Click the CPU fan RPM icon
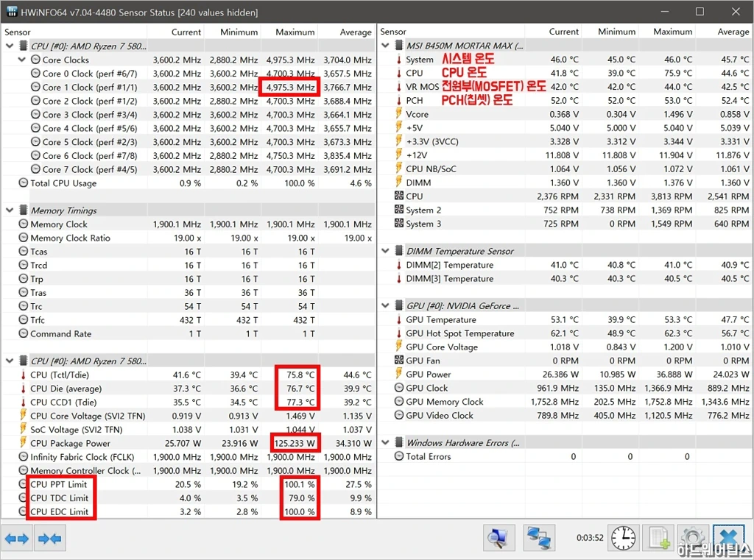754x560 pixels. pyautogui.click(x=398, y=196)
